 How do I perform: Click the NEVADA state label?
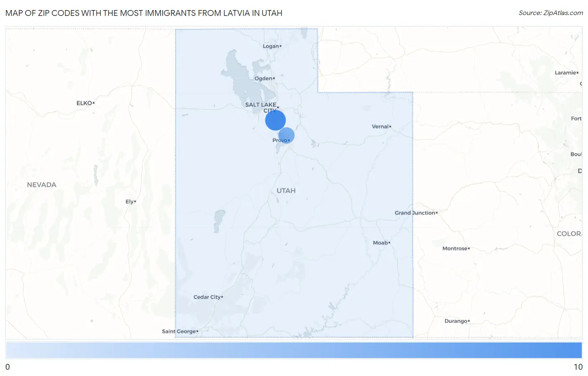tap(41, 184)
